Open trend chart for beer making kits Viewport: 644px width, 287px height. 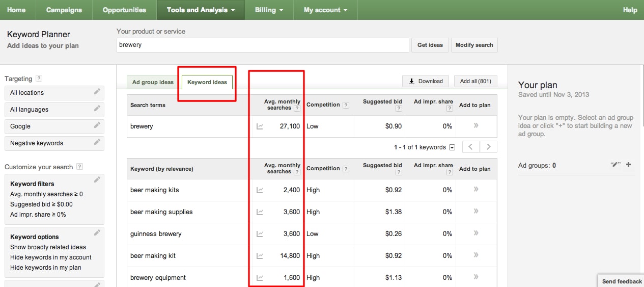click(260, 190)
